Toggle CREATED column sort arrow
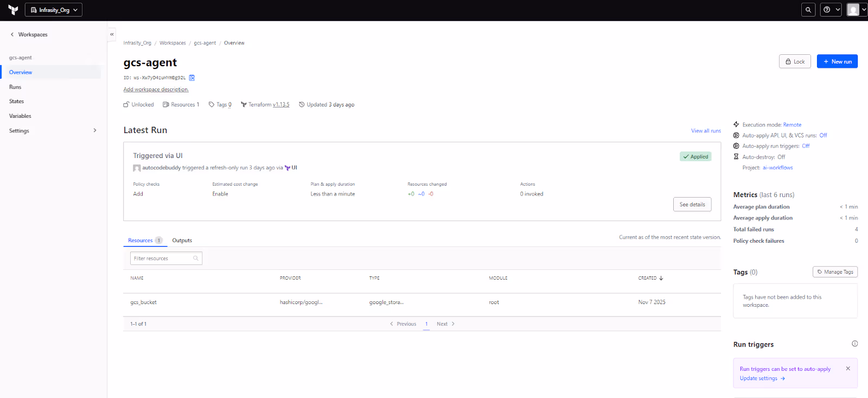The width and height of the screenshot is (868, 398). (661, 278)
